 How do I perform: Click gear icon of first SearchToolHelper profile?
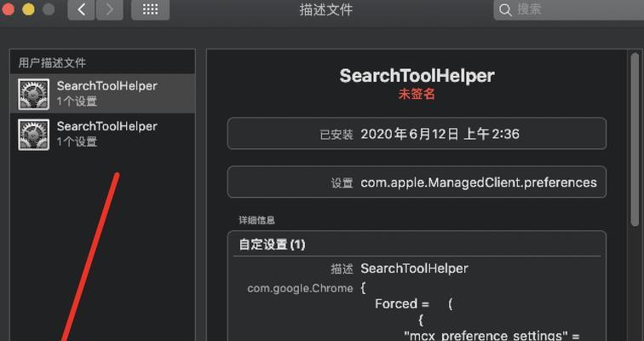34,94
